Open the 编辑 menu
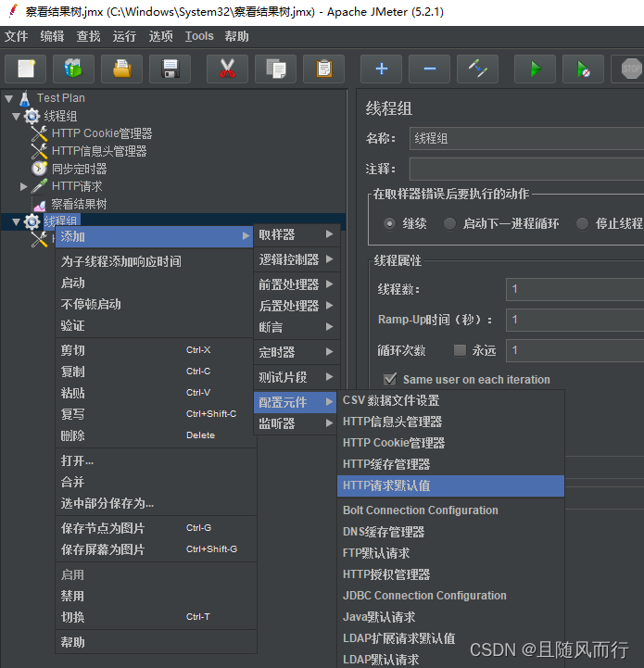The width and height of the screenshot is (644, 668). click(x=52, y=36)
